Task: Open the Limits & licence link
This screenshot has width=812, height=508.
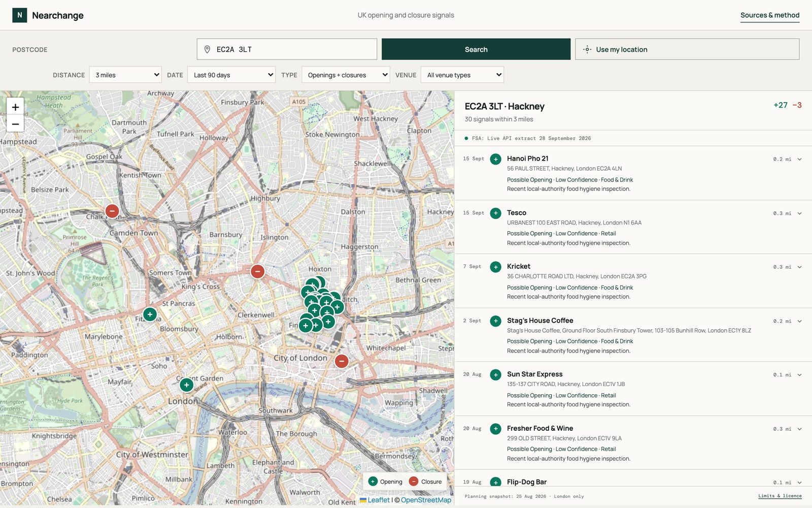Action: point(780,496)
